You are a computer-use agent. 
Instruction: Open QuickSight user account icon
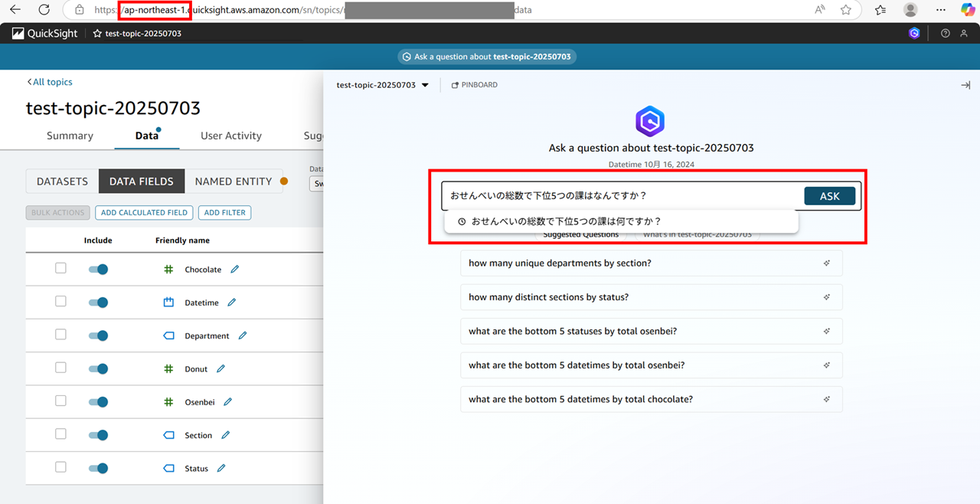click(965, 33)
